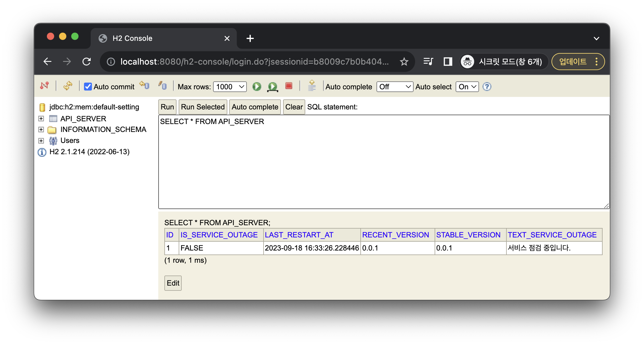Viewport: 644px width, 345px height.
Task: Click the 업데이트 update button
Action: click(x=572, y=62)
